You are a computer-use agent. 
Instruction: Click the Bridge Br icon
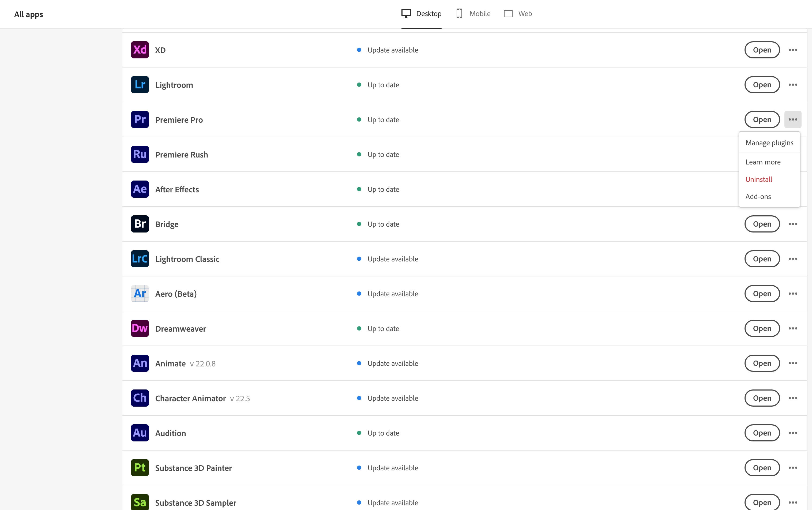point(140,224)
